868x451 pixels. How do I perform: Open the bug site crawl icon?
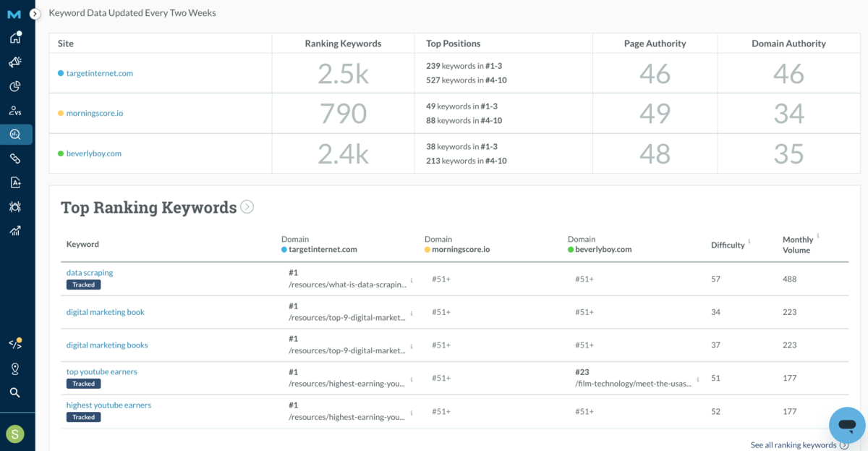(15, 206)
